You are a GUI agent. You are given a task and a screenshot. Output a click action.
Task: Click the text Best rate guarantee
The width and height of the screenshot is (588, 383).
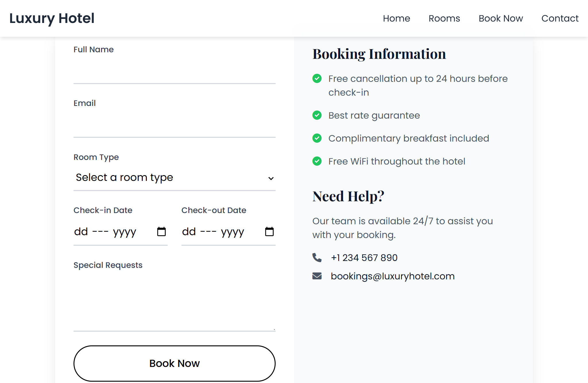click(x=374, y=115)
